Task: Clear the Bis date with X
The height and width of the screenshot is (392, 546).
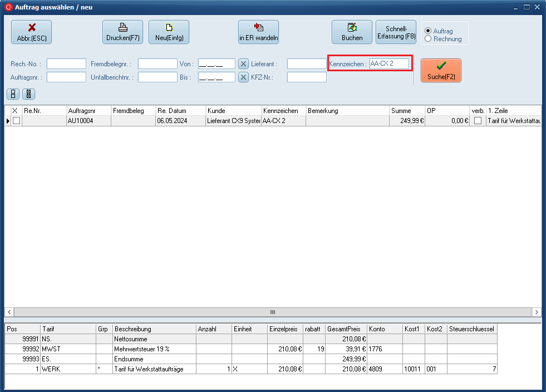Action: (x=243, y=77)
